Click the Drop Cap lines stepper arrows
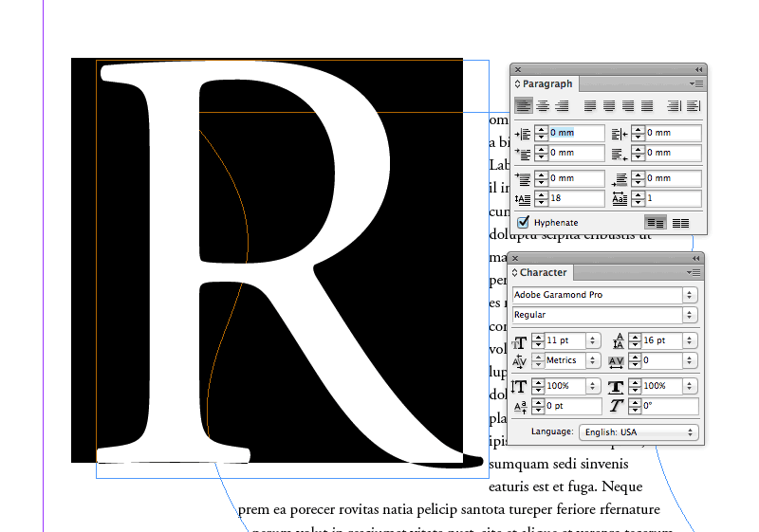This screenshot has width=759, height=532. pyautogui.click(x=541, y=198)
